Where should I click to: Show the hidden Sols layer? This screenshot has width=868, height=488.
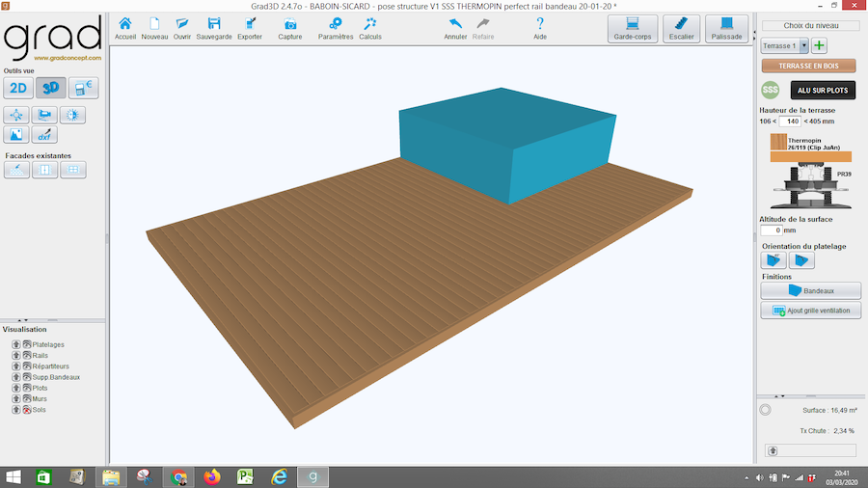coord(26,410)
